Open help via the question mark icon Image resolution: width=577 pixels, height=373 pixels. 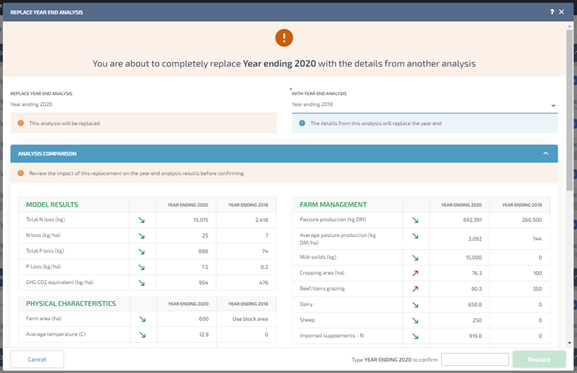tap(552, 12)
